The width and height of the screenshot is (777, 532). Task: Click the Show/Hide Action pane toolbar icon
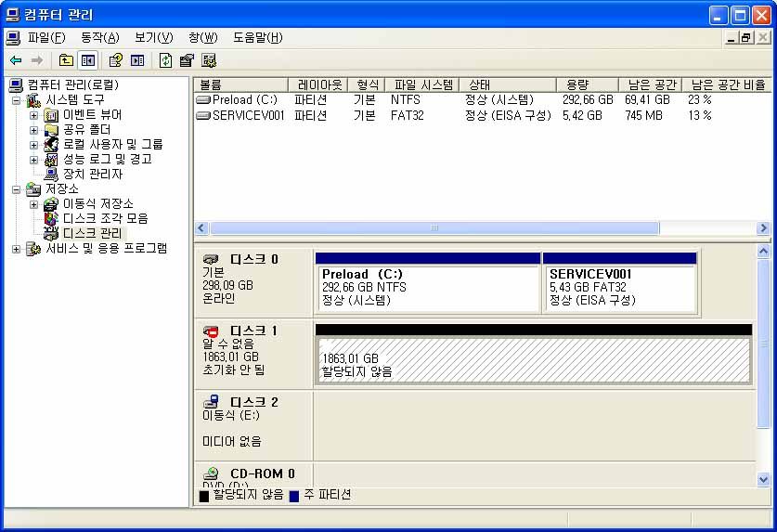pos(137,60)
